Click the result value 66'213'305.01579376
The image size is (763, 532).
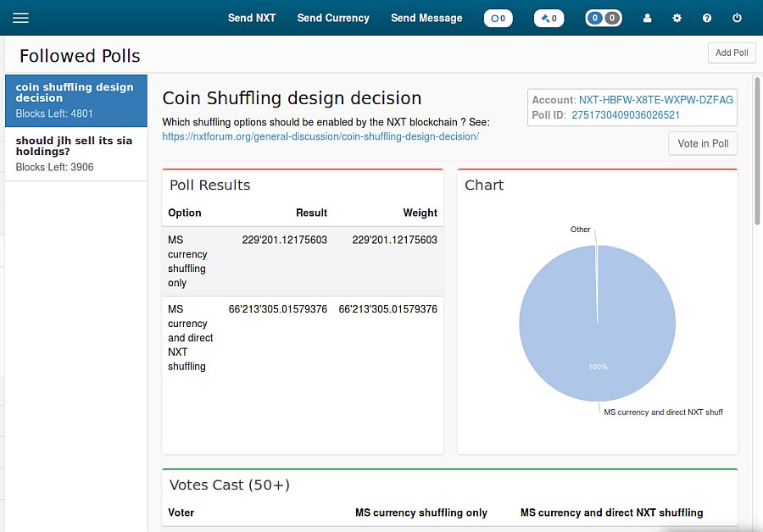(x=278, y=309)
